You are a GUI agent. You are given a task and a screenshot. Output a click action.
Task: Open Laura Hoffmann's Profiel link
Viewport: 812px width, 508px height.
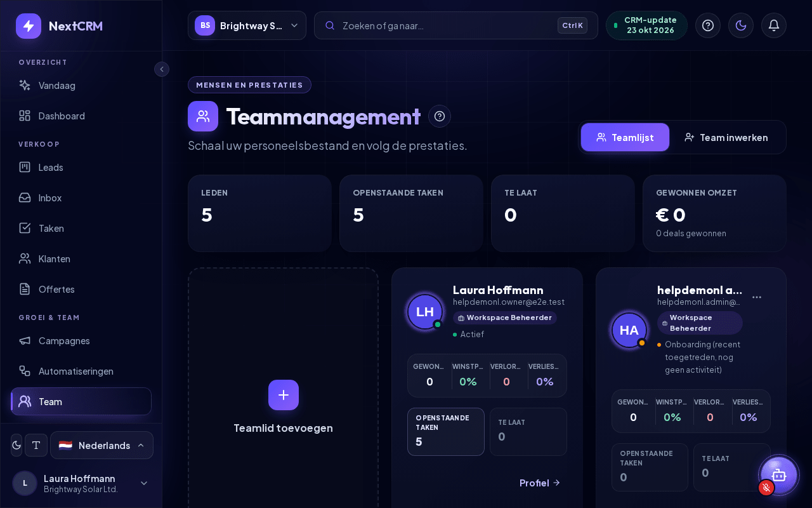click(x=540, y=483)
